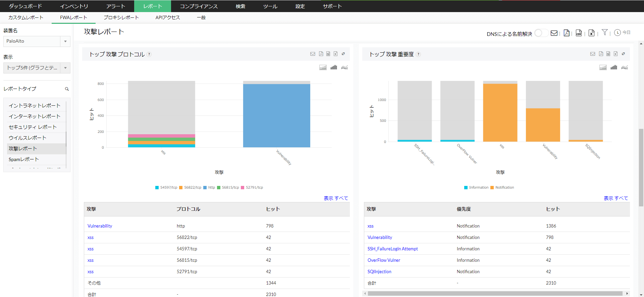Screen dimensions: 644x297
Task: Switch トップ攻撃プロトコル chart to bar graph
Action: [334, 67]
